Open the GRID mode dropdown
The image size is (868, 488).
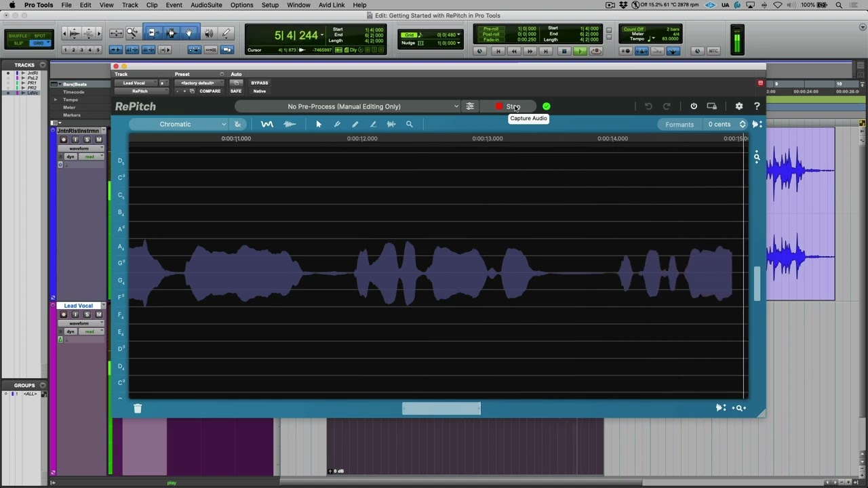tap(40, 43)
